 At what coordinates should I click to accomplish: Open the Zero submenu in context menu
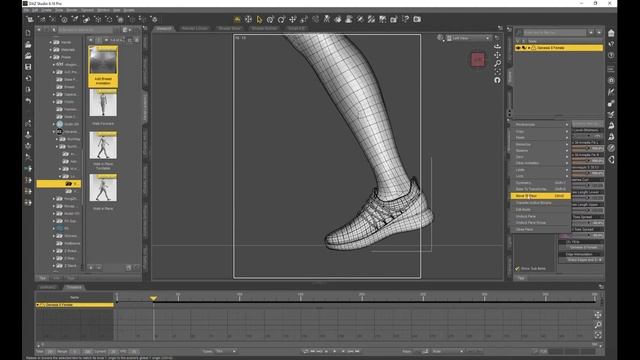tap(540, 157)
